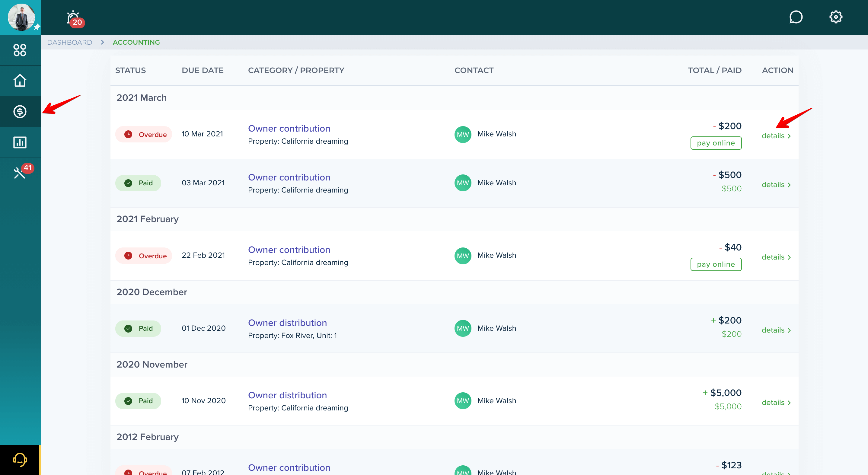Click the ACTION column header
This screenshot has width=868, height=475.
coord(777,70)
